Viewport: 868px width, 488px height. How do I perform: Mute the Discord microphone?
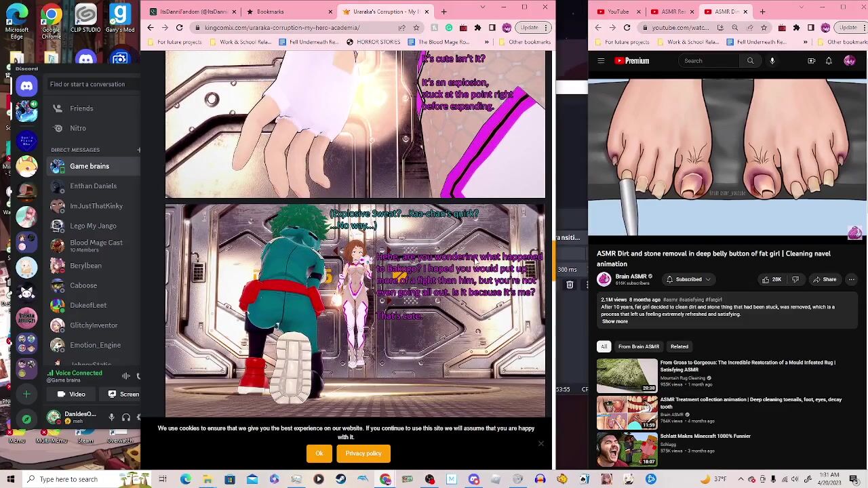click(112, 418)
